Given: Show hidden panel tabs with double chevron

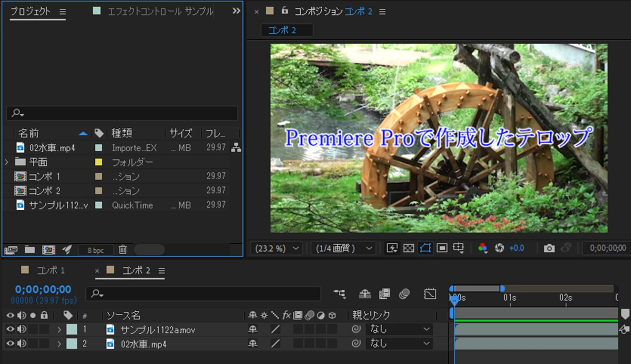Looking at the screenshot, I should click(x=236, y=11).
